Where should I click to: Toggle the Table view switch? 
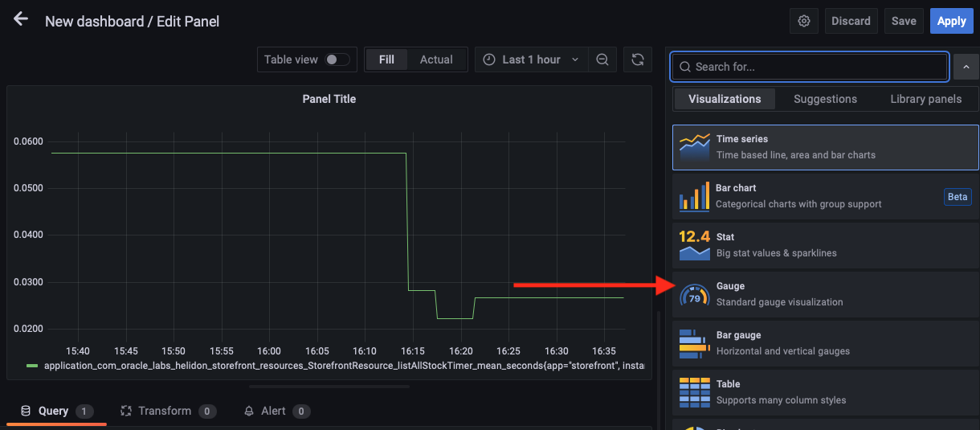click(337, 59)
